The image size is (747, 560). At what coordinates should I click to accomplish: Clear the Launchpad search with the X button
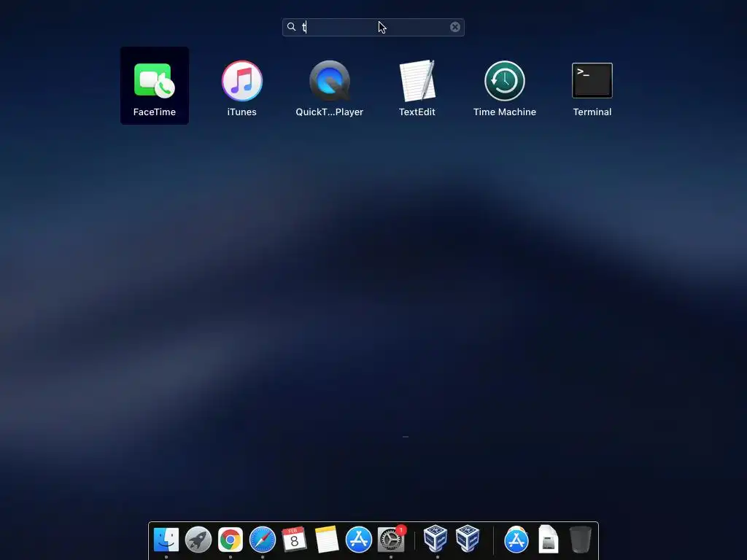coord(455,27)
